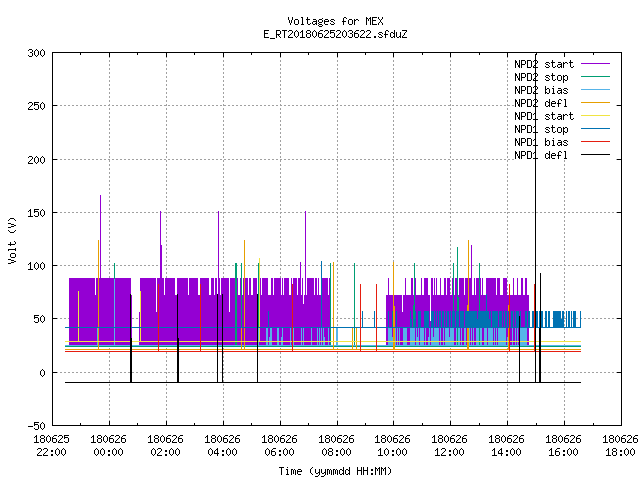
Task: Click the 150 tick label on y-axis
Action: pyautogui.click(x=36, y=213)
